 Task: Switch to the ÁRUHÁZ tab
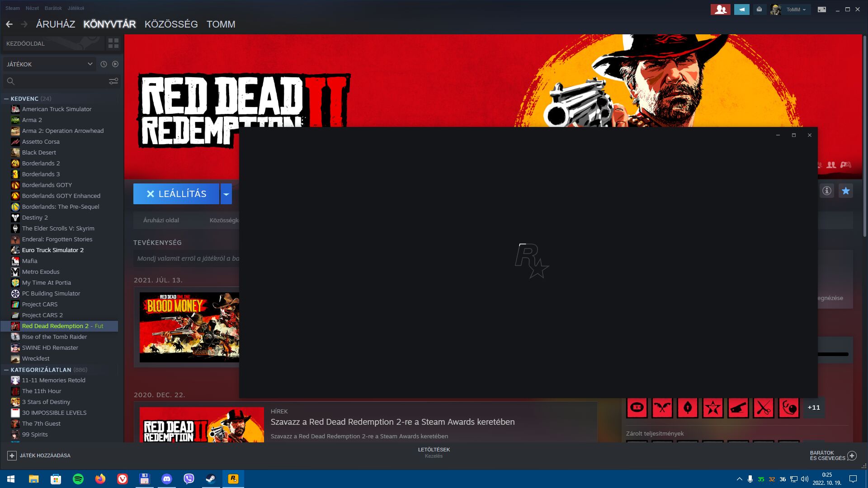[x=55, y=24]
